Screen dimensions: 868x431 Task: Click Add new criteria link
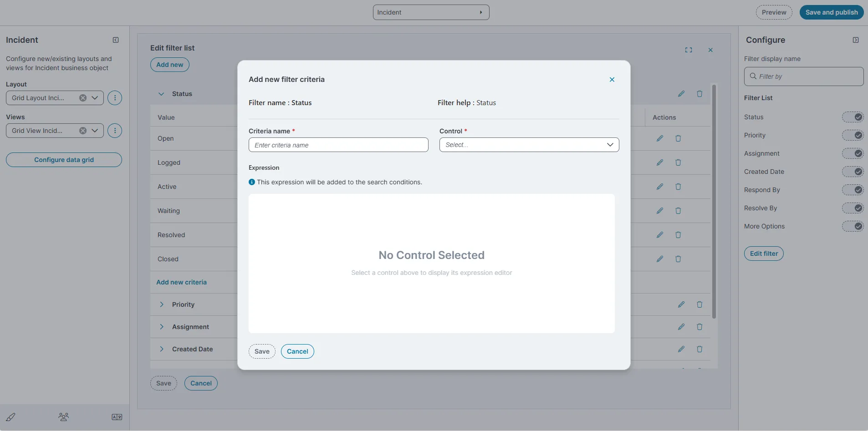[181, 282]
